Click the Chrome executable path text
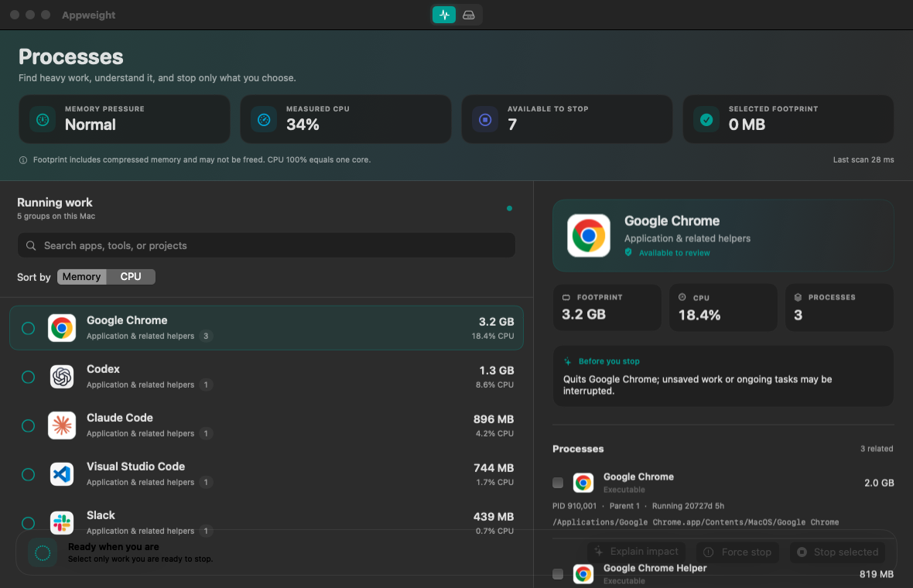913x588 pixels. tap(696, 523)
